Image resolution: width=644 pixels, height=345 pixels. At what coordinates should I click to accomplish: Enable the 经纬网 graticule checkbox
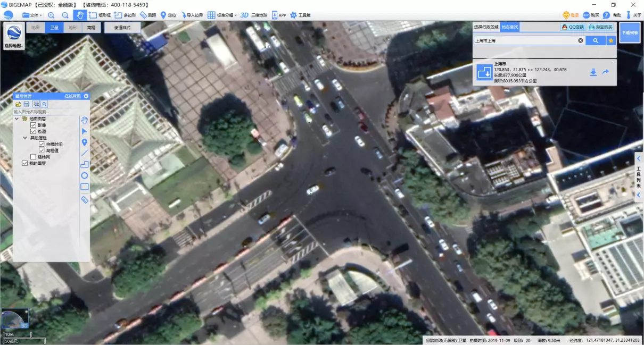click(34, 157)
